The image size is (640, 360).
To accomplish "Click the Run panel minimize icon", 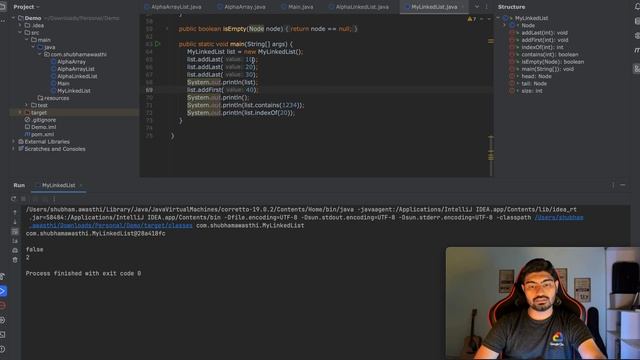I will tap(623, 185).
